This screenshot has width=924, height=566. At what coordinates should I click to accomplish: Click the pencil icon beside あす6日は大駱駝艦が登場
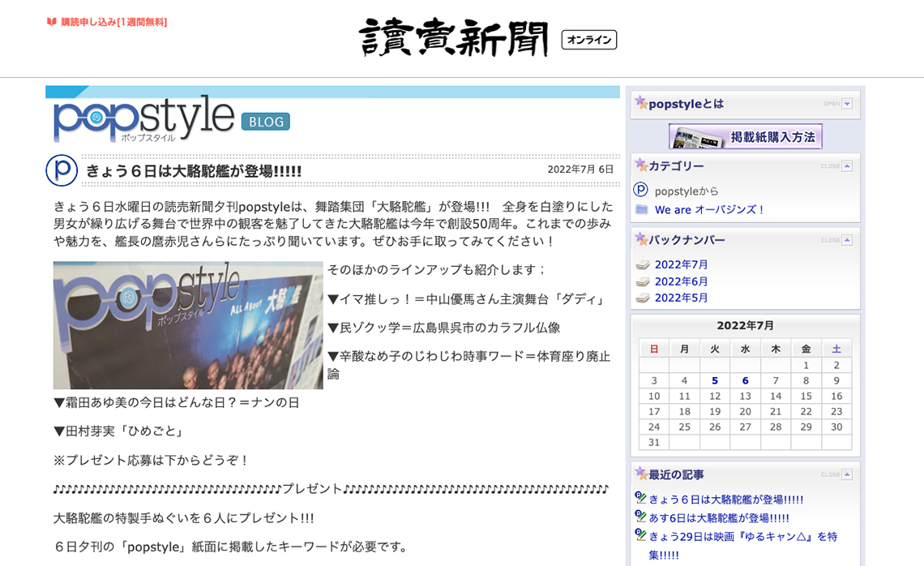(x=640, y=517)
